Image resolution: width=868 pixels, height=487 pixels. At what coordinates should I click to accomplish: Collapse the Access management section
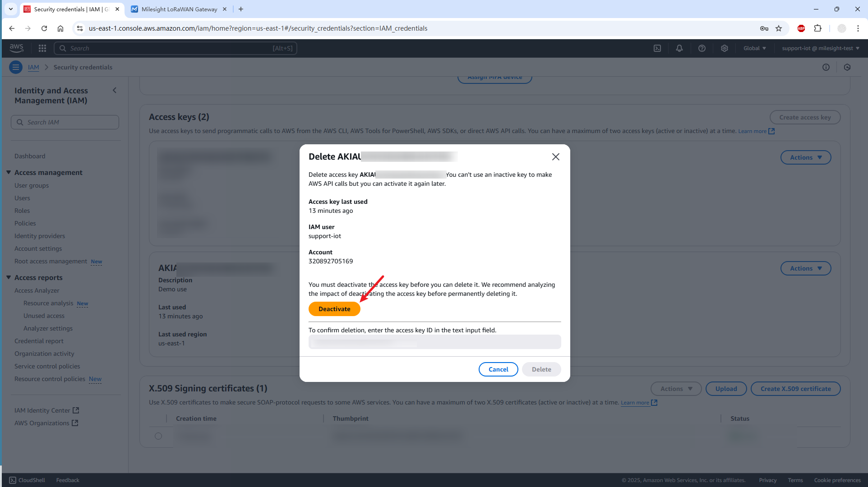point(9,172)
